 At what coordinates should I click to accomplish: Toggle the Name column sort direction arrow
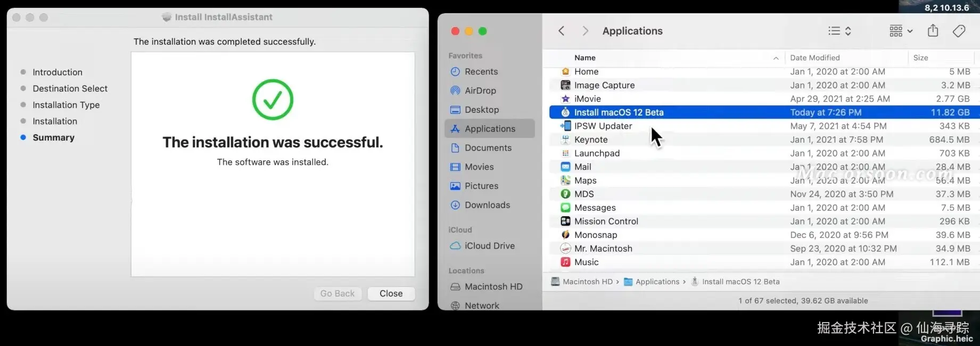[x=776, y=58]
